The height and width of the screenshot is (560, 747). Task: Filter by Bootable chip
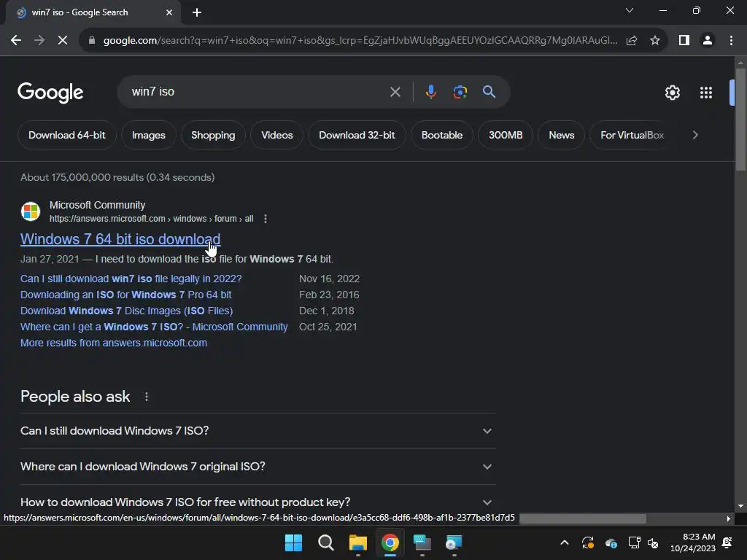point(441,135)
